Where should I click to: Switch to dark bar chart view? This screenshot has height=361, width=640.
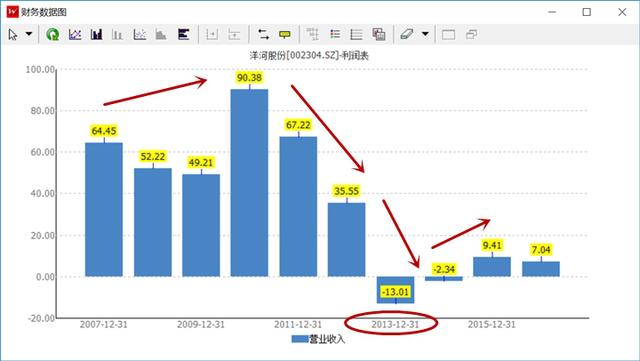tap(97, 35)
